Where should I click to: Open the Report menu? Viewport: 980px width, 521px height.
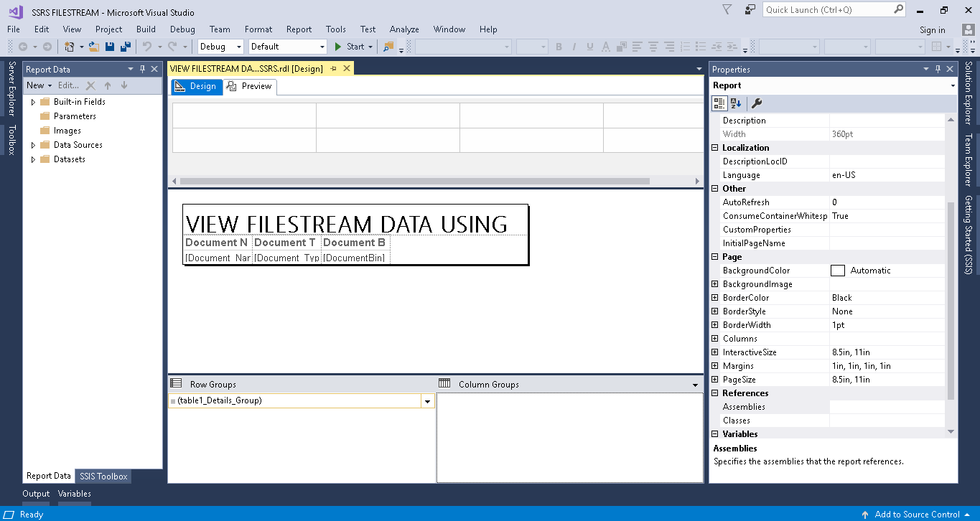click(x=299, y=29)
